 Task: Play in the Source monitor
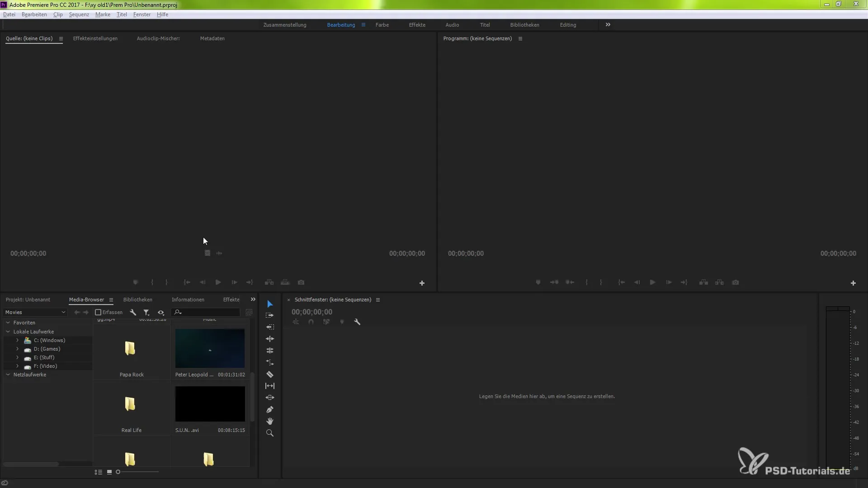coord(218,282)
